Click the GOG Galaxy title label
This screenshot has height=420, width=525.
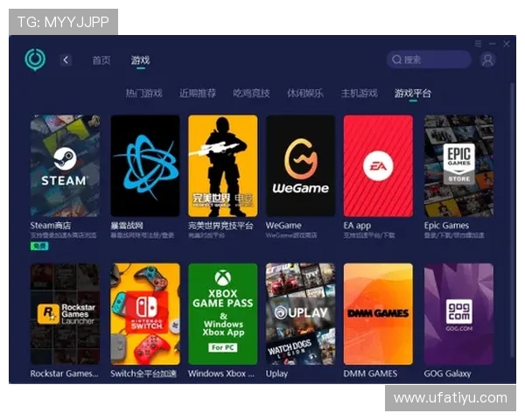[x=448, y=374]
